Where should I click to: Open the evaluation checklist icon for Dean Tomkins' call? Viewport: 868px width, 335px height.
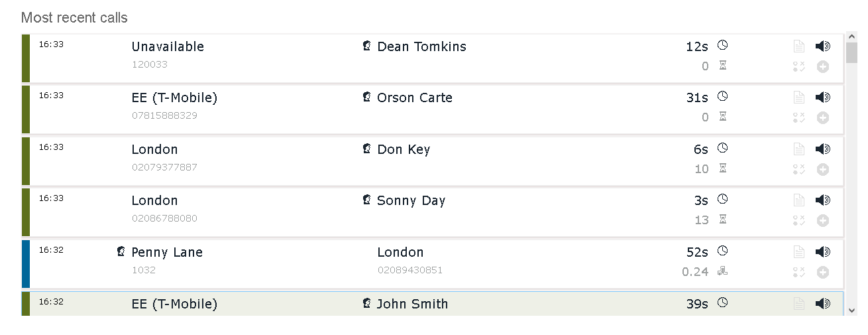[x=799, y=66]
